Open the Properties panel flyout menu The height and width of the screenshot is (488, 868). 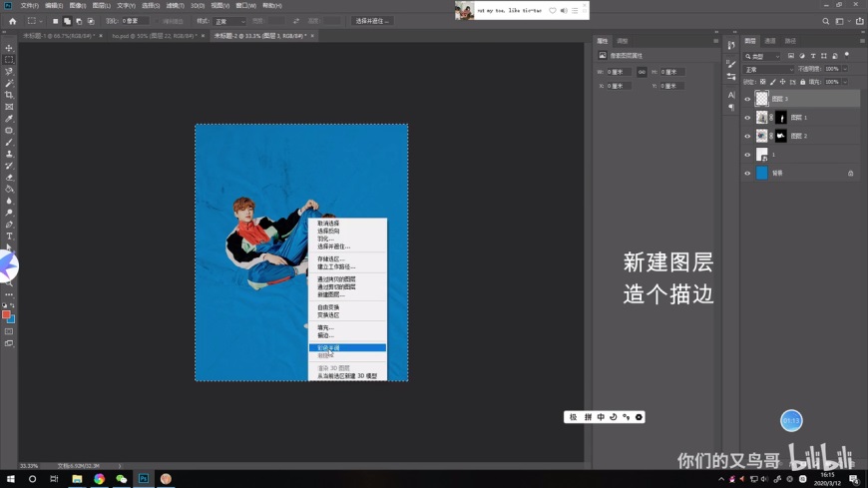(x=715, y=41)
